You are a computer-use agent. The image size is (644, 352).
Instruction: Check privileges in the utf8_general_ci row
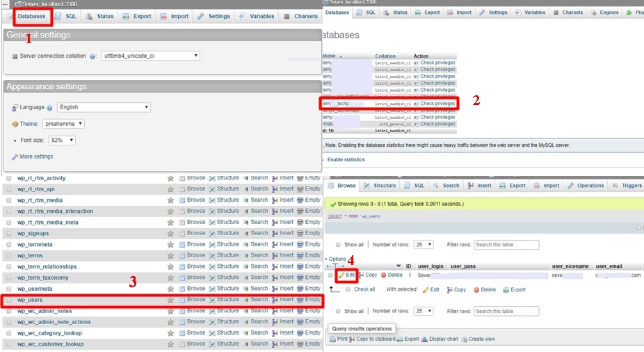point(437,124)
